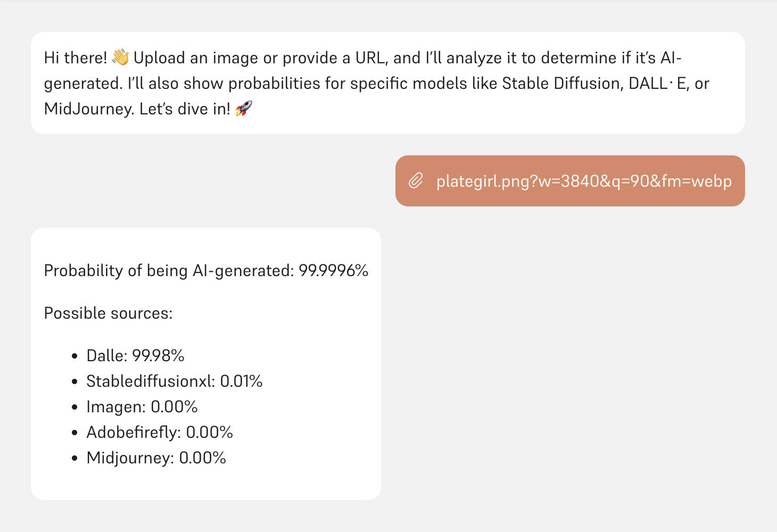
Task: Click the bullet point beside Imagen
Action: (x=75, y=407)
